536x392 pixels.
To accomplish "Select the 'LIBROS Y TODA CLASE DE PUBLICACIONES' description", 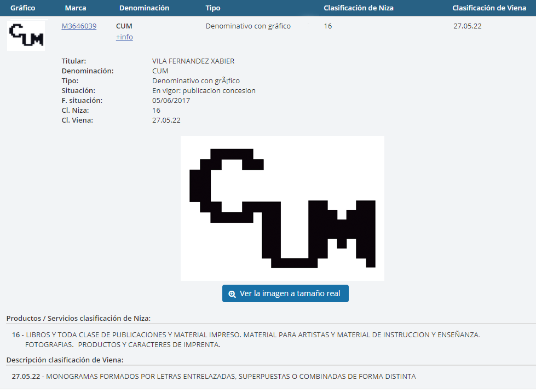I will pyautogui.click(x=253, y=339).
